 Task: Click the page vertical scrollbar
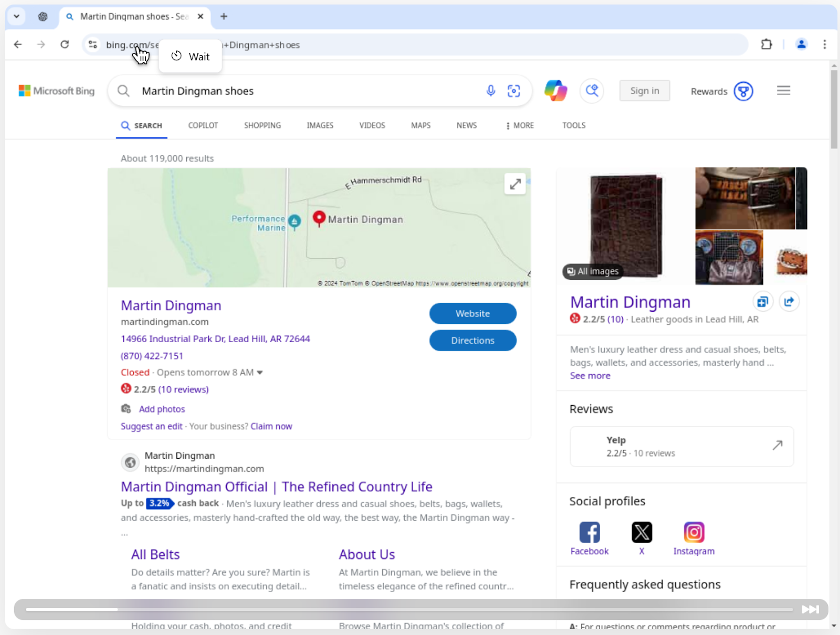tap(834, 110)
